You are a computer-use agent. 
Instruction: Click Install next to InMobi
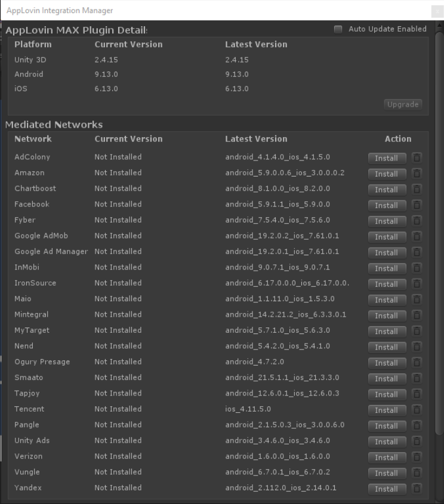click(x=387, y=268)
